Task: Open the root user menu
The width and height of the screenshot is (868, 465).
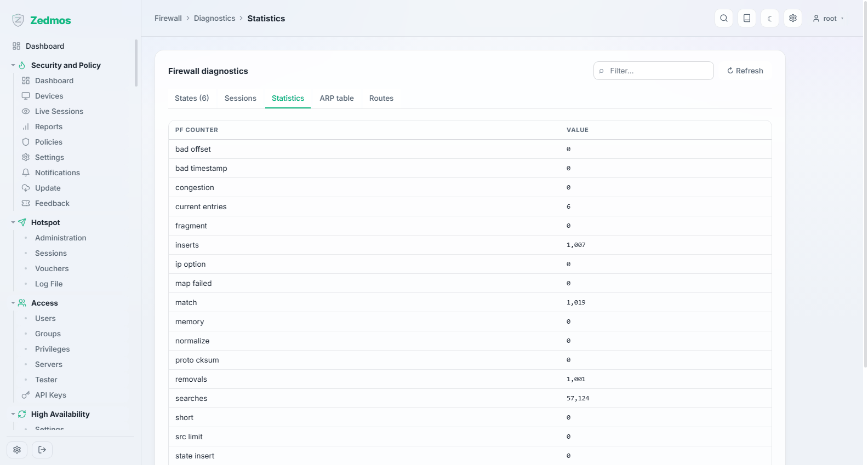Action: 828,18
